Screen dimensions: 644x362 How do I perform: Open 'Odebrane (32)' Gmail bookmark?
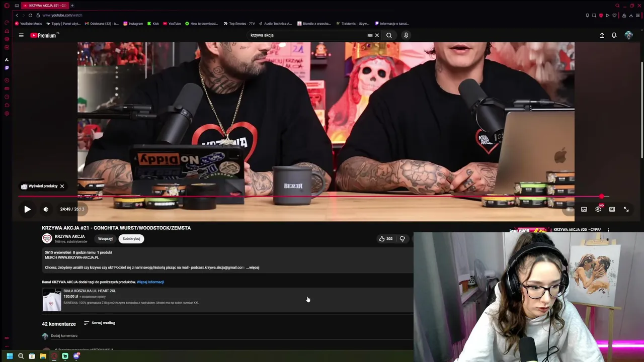[102, 24]
